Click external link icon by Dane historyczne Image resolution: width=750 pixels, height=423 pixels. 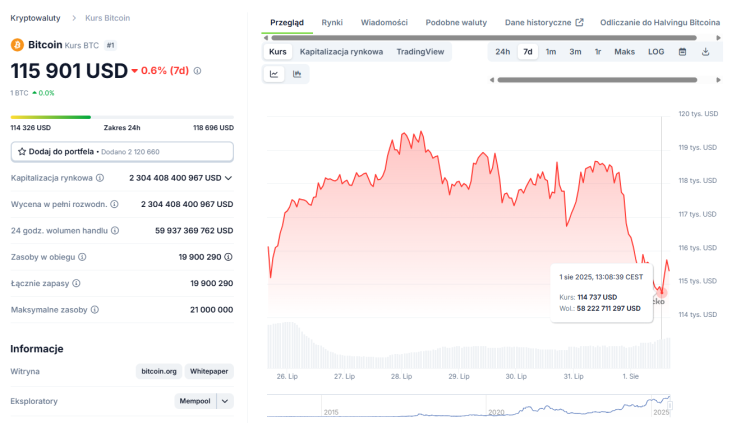tap(579, 22)
